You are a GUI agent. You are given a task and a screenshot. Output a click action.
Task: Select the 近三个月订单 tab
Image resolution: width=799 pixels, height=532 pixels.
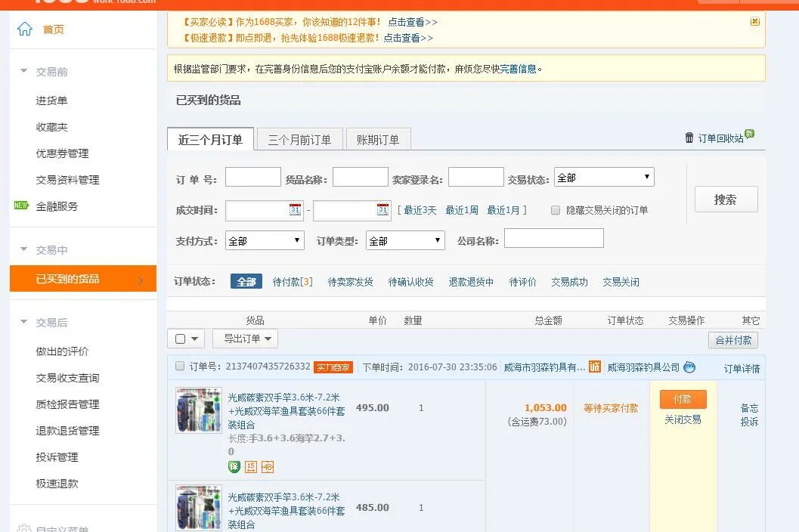[210, 139]
